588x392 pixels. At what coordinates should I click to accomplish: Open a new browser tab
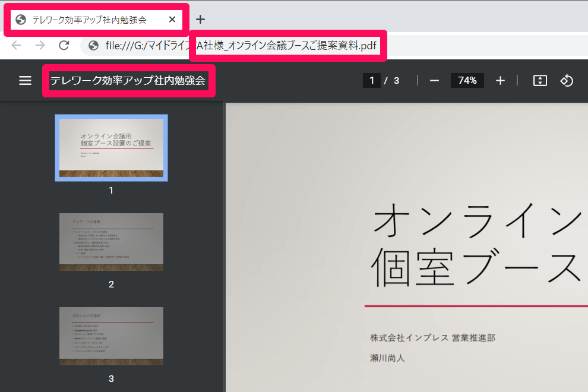(201, 19)
